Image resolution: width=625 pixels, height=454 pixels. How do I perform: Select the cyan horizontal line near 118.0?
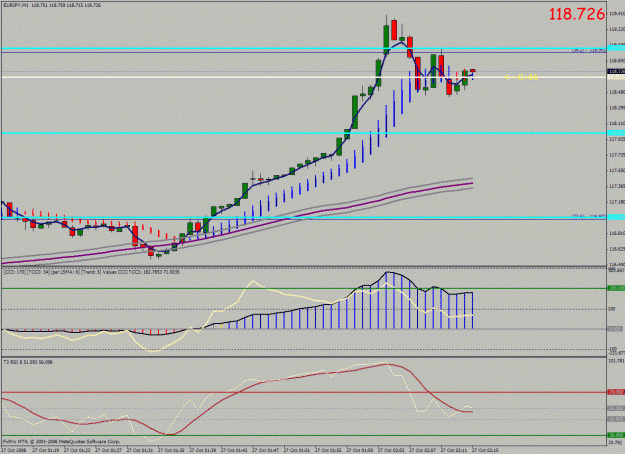coord(304,133)
